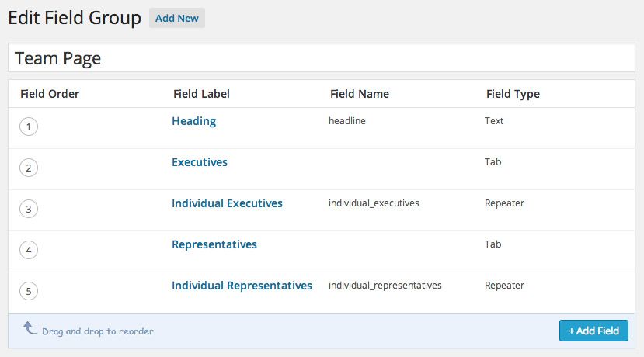
Task: Click the individual_executives field name text
Action: (x=374, y=203)
